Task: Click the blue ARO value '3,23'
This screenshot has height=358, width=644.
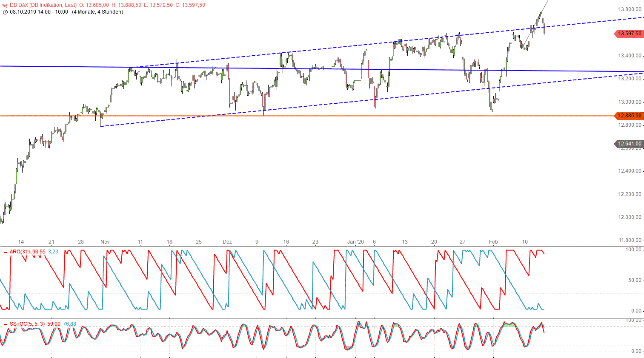Action: [53, 252]
